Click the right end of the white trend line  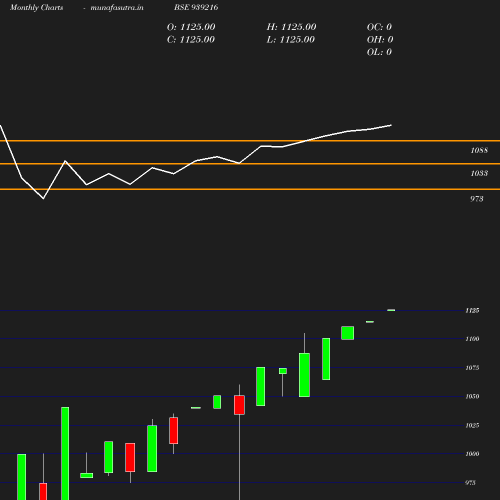(x=391, y=125)
